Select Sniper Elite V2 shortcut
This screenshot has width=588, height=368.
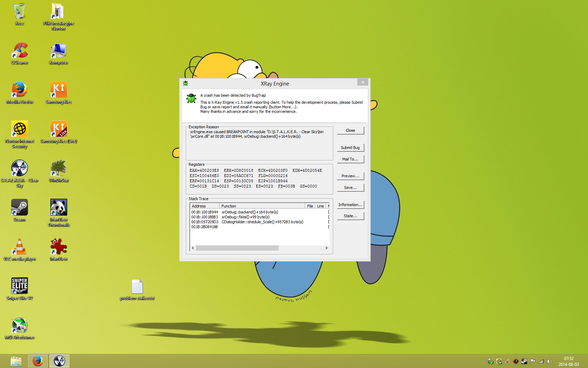pos(20,289)
